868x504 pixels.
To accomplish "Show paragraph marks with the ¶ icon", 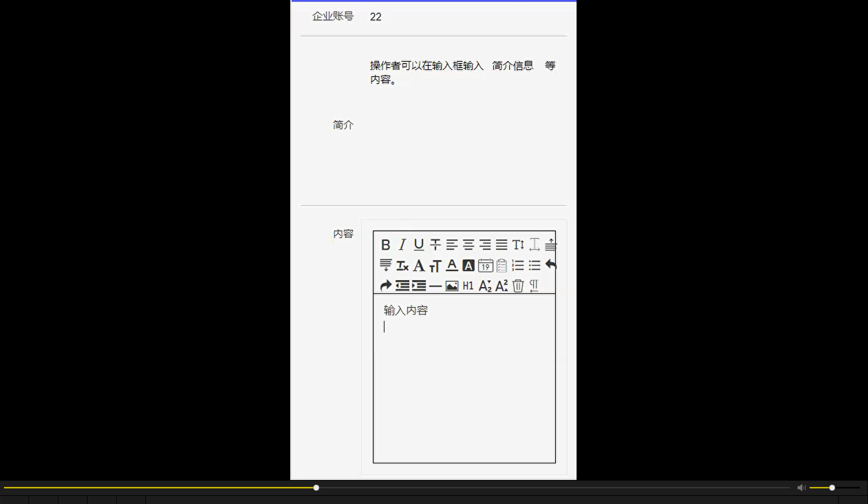I will (x=533, y=285).
